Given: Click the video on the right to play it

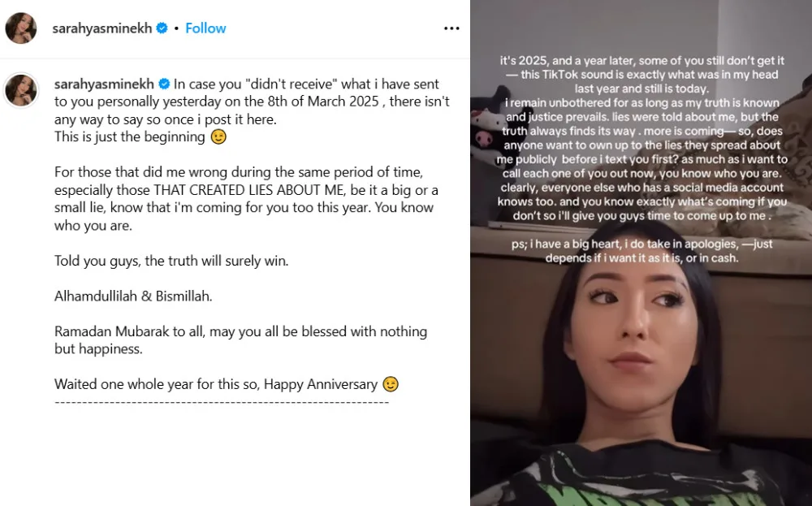Looking at the screenshot, I should click(641, 253).
